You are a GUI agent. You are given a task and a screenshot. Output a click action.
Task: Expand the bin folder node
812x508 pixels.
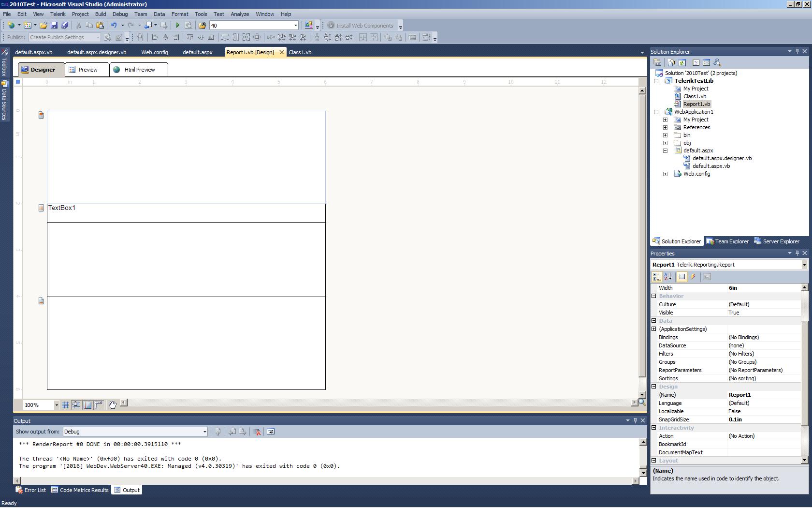click(x=666, y=135)
